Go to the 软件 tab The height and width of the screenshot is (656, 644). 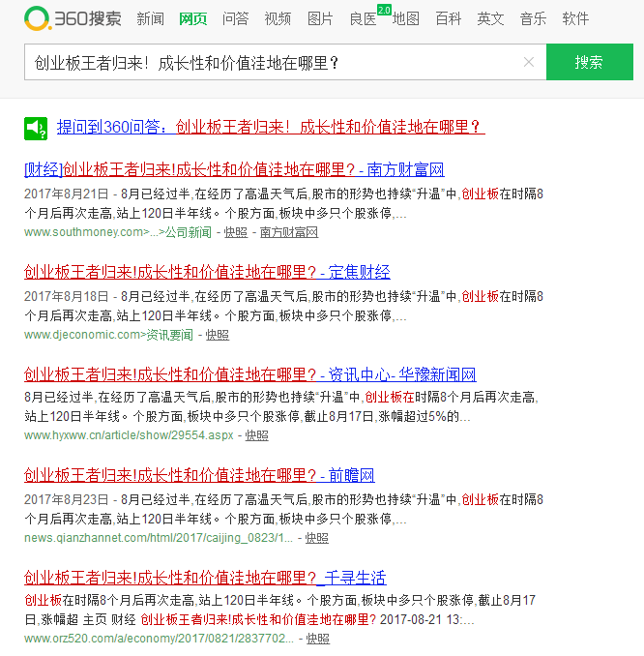575,18
